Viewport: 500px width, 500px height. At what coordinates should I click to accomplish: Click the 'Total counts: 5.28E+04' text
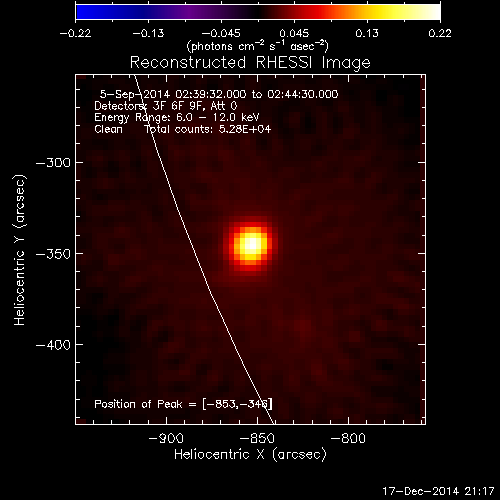tap(208, 129)
